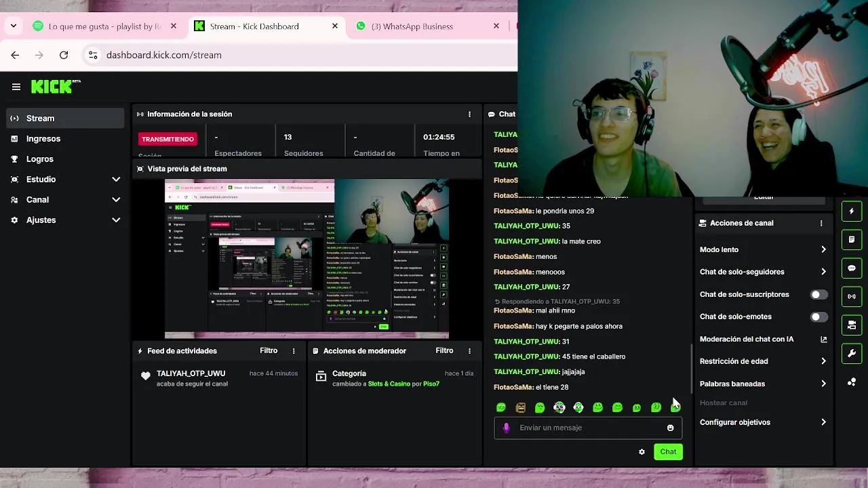This screenshot has height=488, width=868.
Task: Click the TRANSMITIENDO status badge
Action: 167,139
